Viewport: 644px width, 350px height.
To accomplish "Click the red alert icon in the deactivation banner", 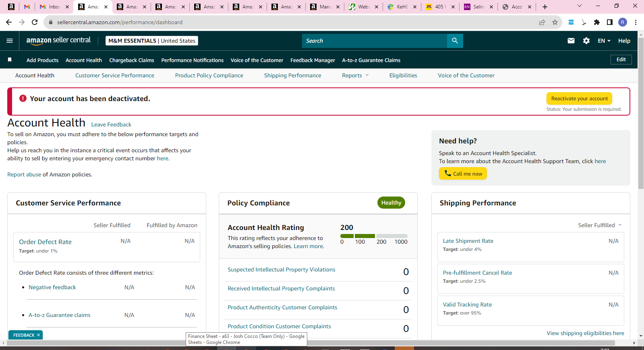I will [x=23, y=98].
